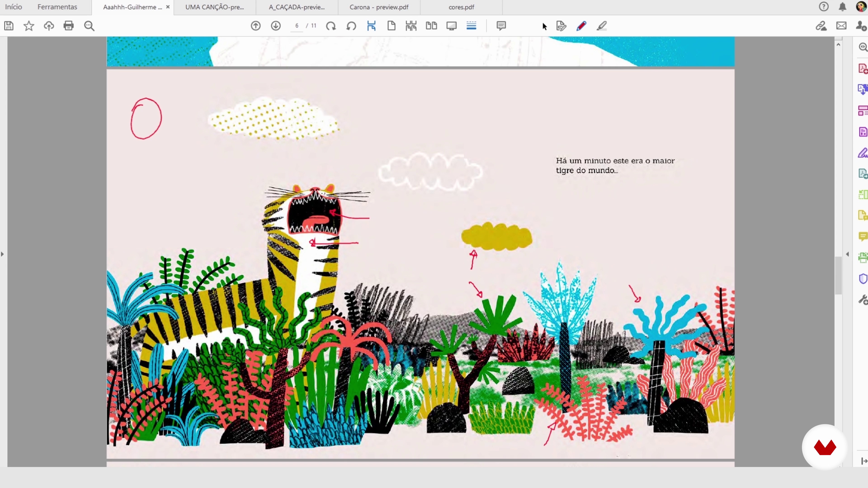
Task: Select the Aaahhh-Guilherme document tab
Action: point(132,7)
